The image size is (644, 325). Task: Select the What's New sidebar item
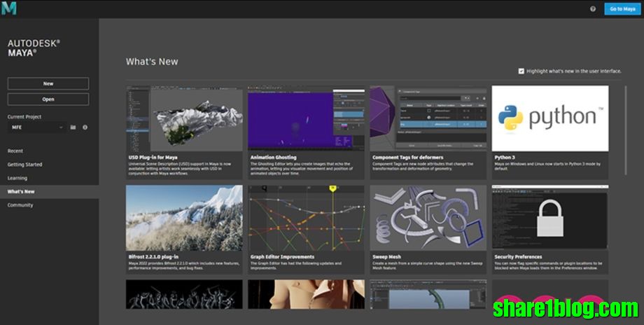pyautogui.click(x=49, y=191)
